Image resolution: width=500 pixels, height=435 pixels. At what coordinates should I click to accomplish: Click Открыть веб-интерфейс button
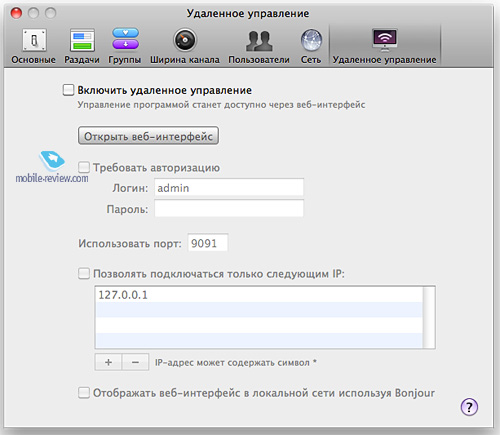click(x=148, y=136)
